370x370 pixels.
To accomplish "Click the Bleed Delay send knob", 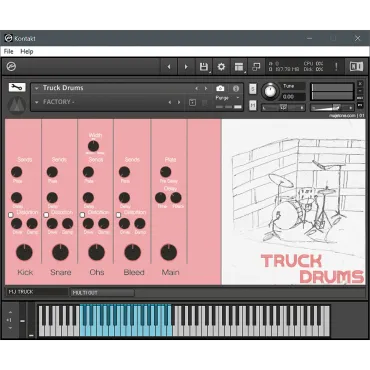I will 124,198.
